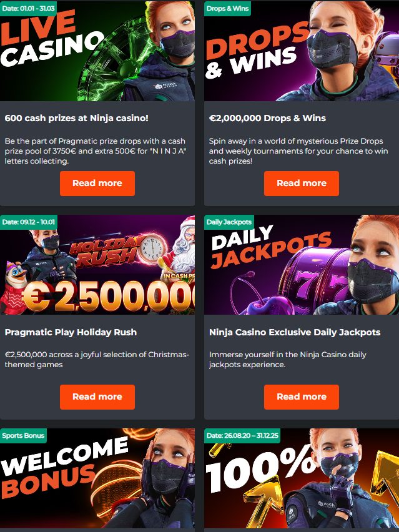Viewport: 399px width, 532px height.
Task: Select the 'Date: 26.08.20 – 31.12.25' tag
Action: [x=242, y=436]
